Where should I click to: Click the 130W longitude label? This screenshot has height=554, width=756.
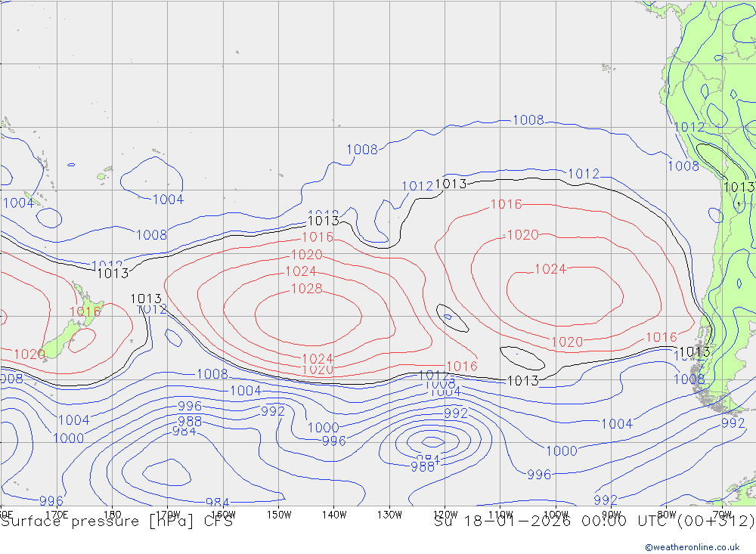point(389,515)
